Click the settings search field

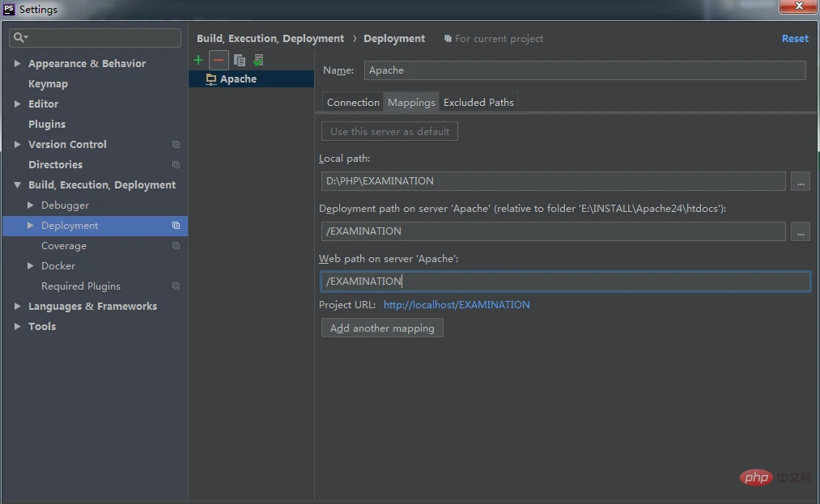pos(96,38)
